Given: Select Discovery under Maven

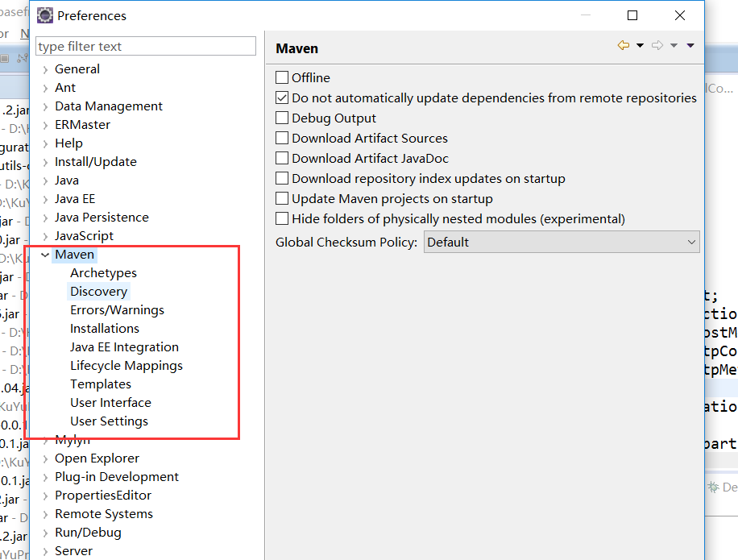Looking at the screenshot, I should 99,292.
